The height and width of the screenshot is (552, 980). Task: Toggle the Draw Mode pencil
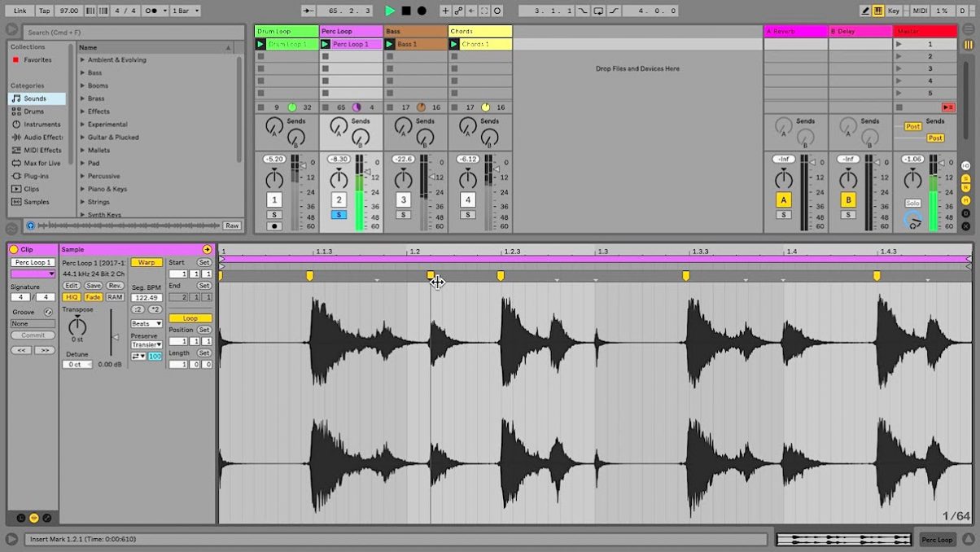tap(865, 11)
